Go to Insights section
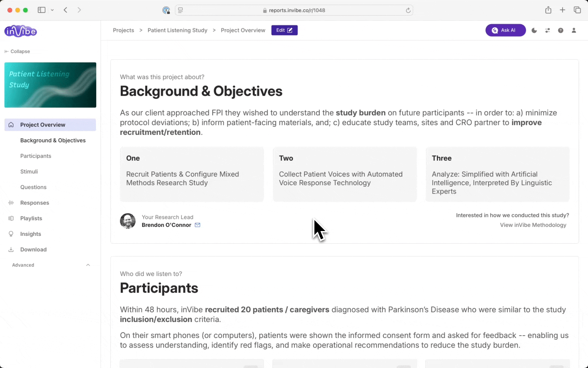This screenshot has width=588, height=368. click(30, 234)
